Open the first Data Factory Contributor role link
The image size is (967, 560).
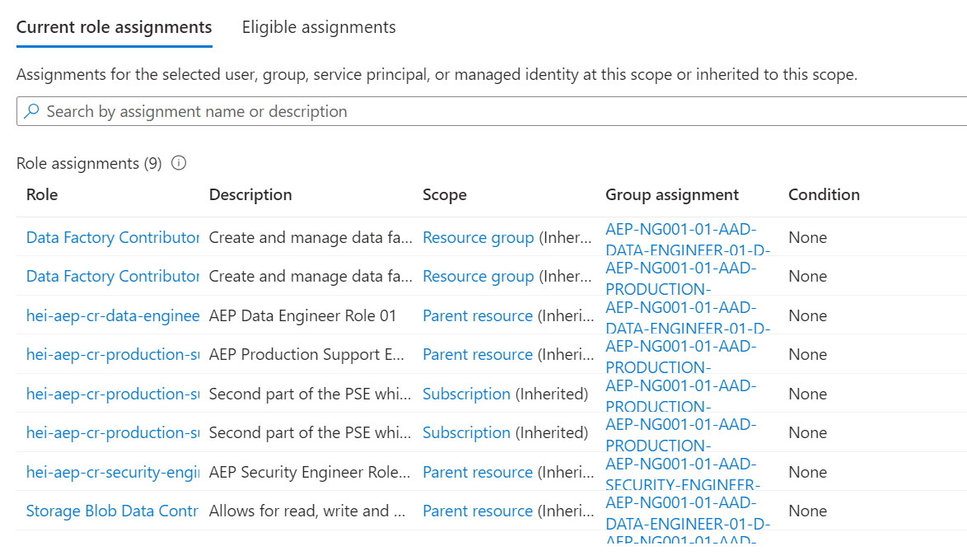(x=113, y=237)
